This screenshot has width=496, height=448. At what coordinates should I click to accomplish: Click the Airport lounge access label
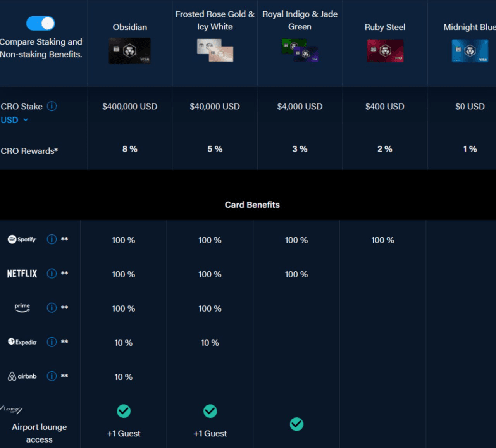click(39, 433)
